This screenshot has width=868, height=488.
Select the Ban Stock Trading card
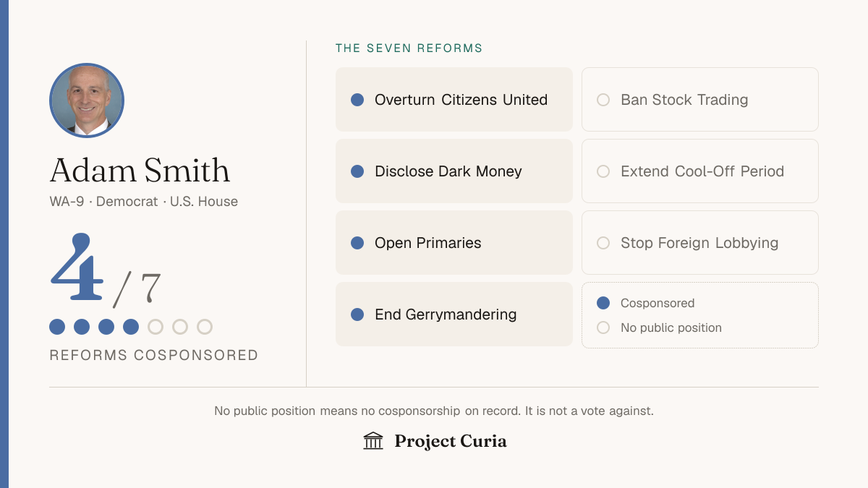coord(700,100)
